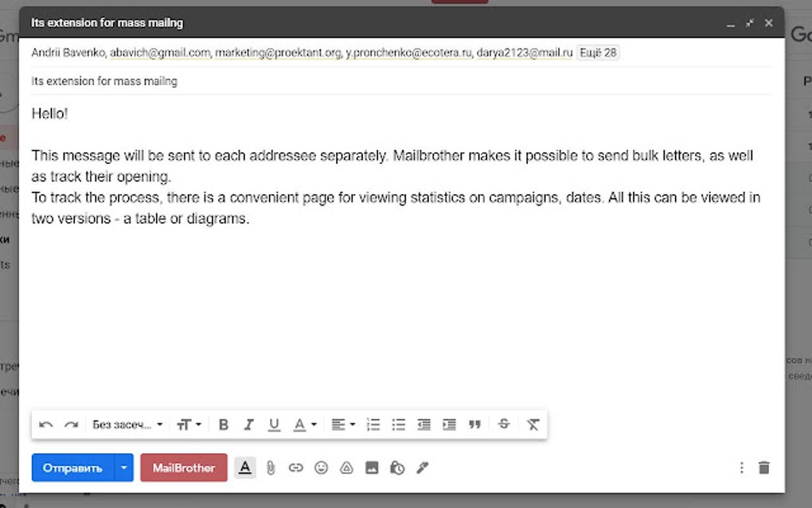This screenshot has width=812, height=508.
Task: Click the subject field 'Its extension for mass mailng'
Action: pos(400,81)
